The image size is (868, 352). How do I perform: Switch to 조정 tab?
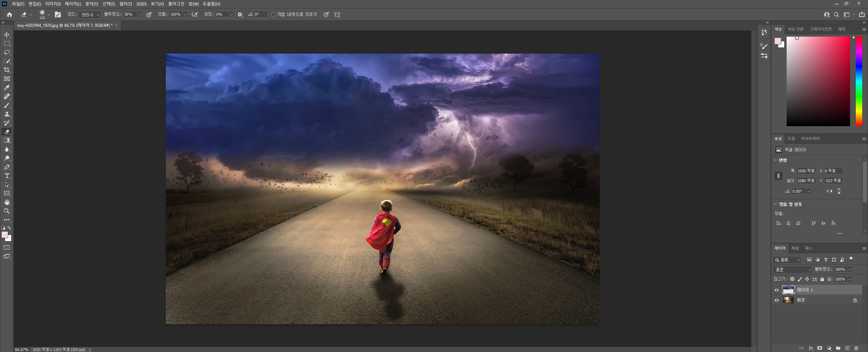[x=791, y=139]
